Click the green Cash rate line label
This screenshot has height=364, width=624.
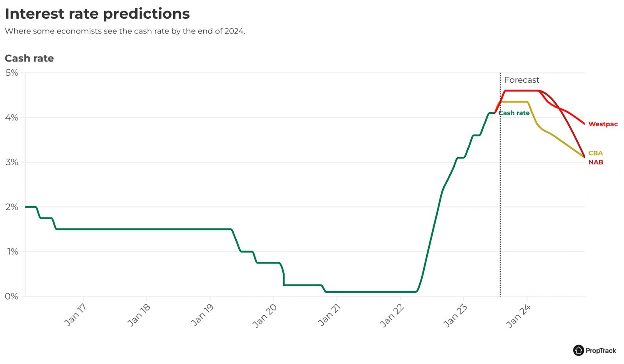pyautogui.click(x=514, y=113)
